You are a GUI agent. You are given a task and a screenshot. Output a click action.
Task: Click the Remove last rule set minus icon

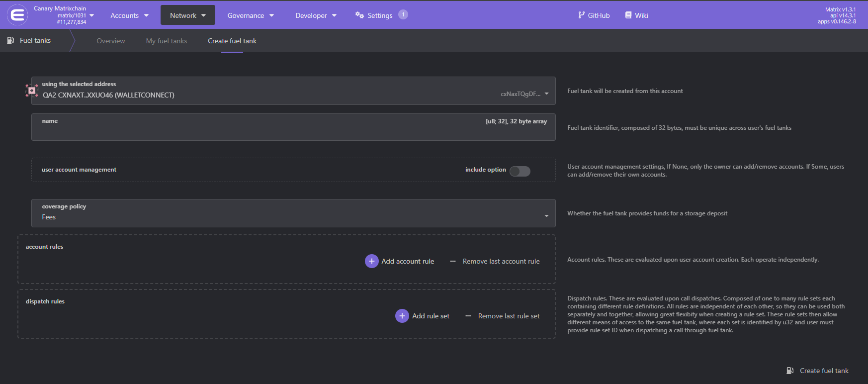click(468, 316)
